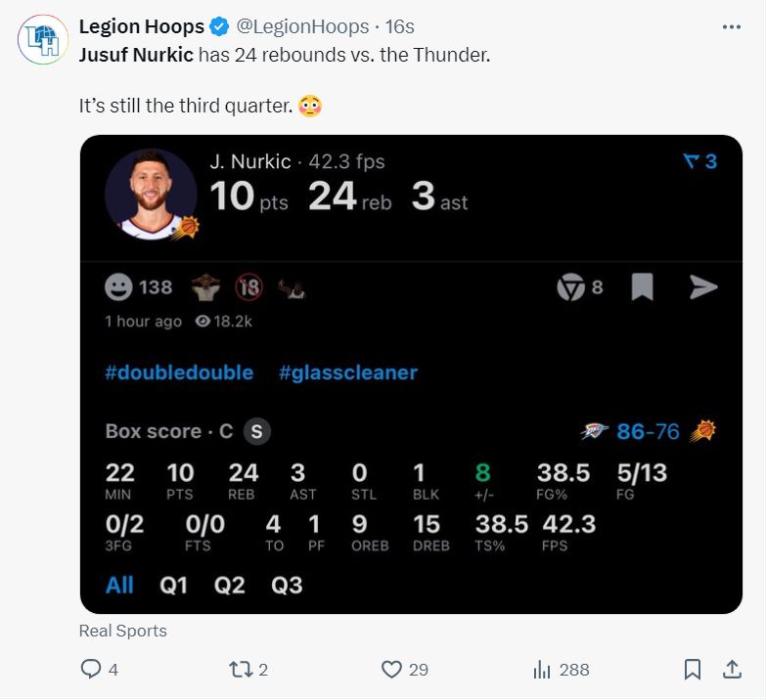Toggle the bookmark icon inside the card
This screenshot has width=766, height=700.
coord(642,286)
